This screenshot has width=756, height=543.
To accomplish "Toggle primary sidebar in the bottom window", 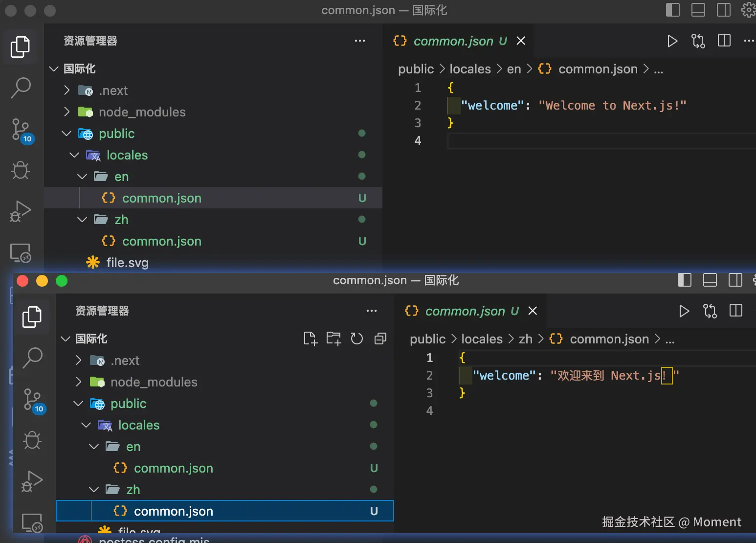I will coord(685,280).
